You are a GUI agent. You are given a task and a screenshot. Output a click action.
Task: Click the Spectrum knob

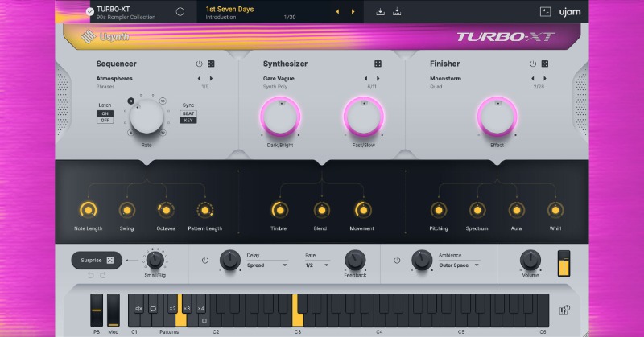477,210
